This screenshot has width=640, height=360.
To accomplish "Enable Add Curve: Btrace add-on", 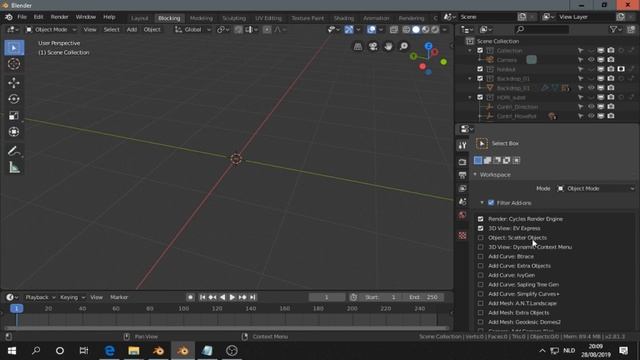I will click(480, 256).
